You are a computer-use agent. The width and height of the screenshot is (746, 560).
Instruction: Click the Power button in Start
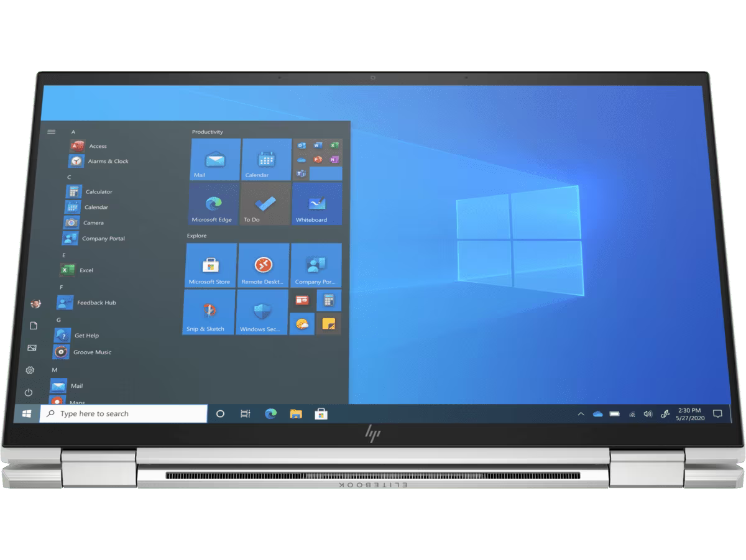pyautogui.click(x=28, y=393)
